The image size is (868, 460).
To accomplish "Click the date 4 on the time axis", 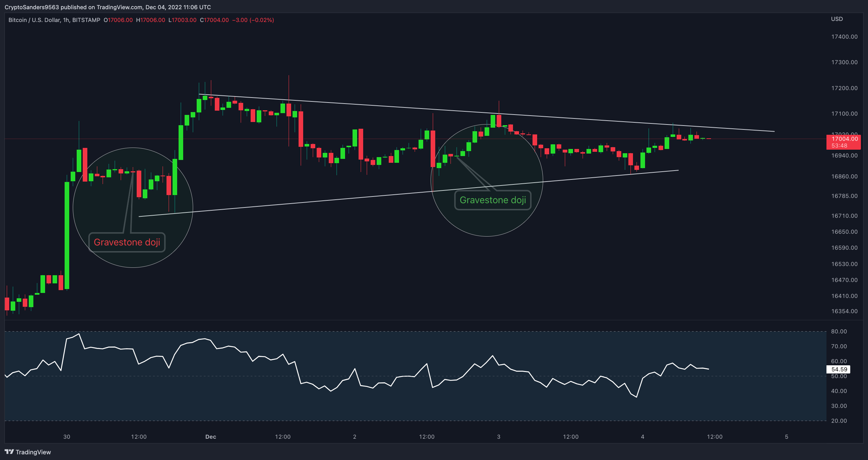I will (x=643, y=437).
